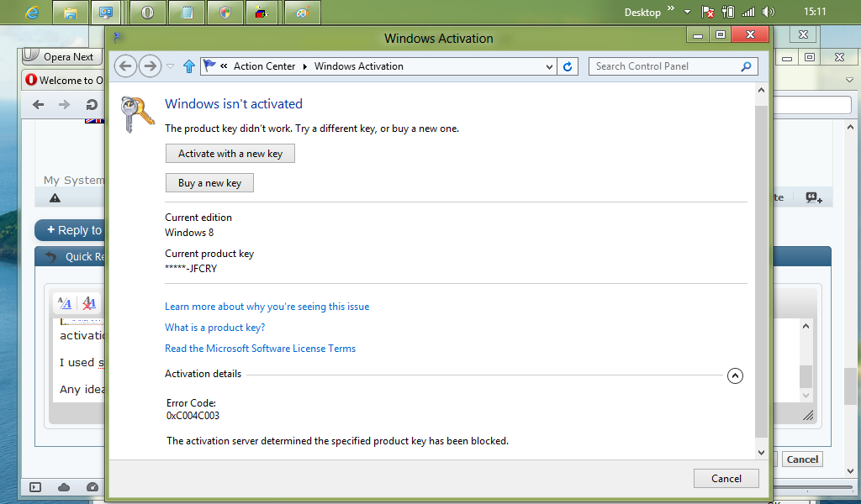
Task: Go forward in Windows Activation window
Action: point(150,66)
